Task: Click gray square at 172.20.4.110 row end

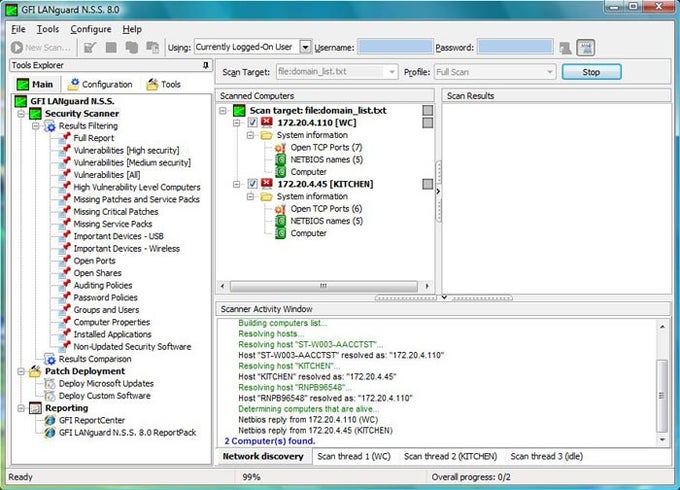Action: click(x=428, y=123)
